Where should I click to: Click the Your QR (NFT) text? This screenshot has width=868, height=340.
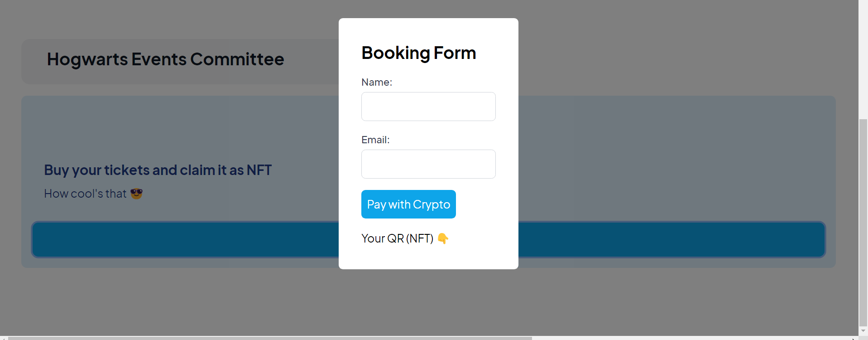pos(397,238)
